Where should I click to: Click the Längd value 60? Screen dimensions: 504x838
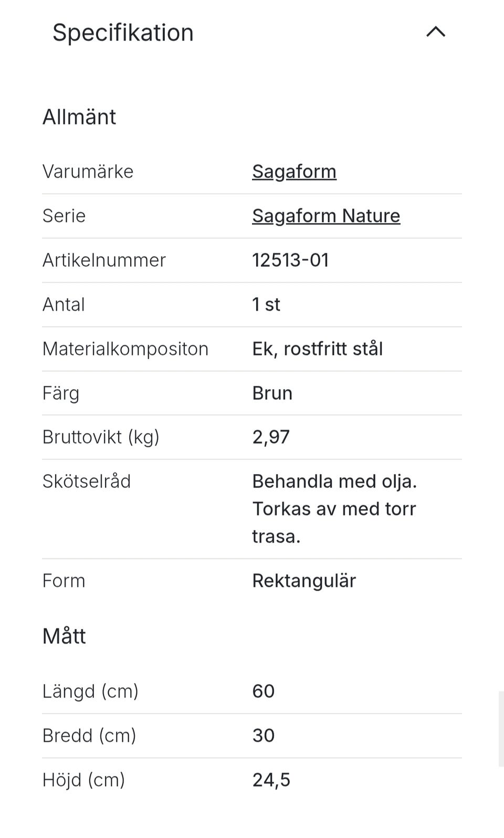click(264, 692)
